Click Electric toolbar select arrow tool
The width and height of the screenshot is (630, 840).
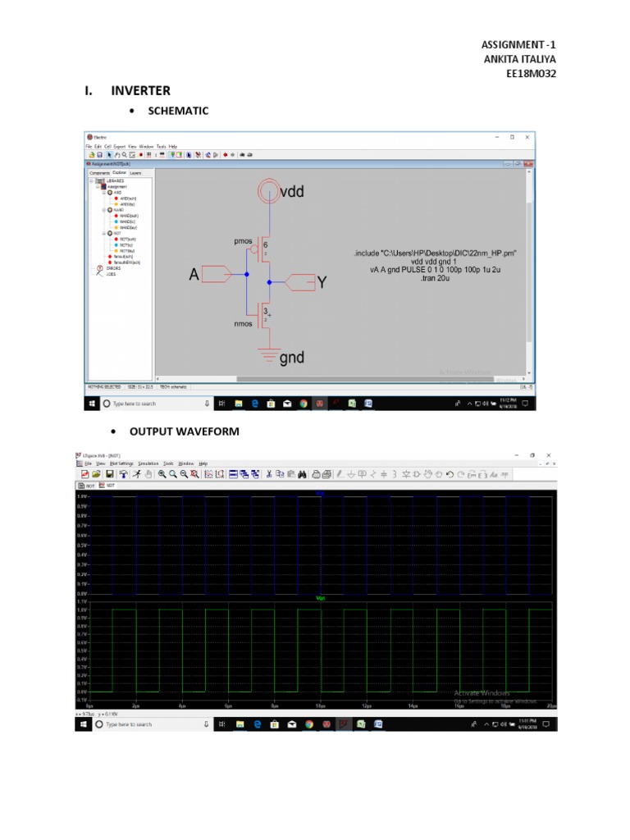[109, 155]
